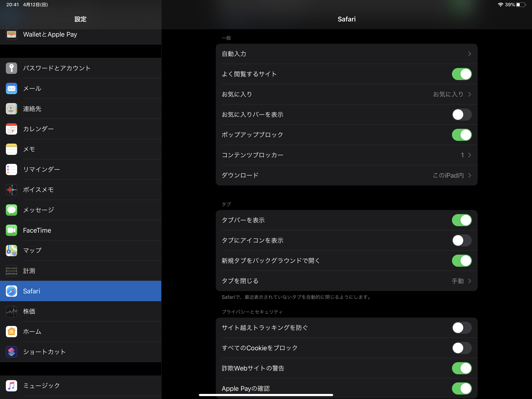Tap the Music (ミュージック) note icon

click(x=11, y=386)
